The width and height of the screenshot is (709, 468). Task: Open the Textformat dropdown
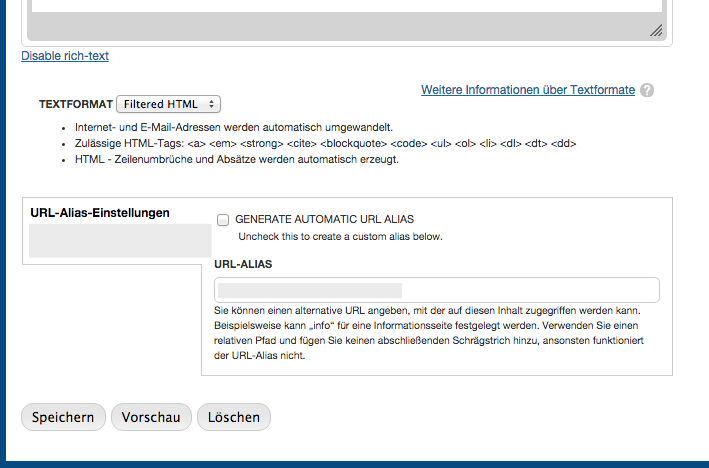click(x=167, y=104)
